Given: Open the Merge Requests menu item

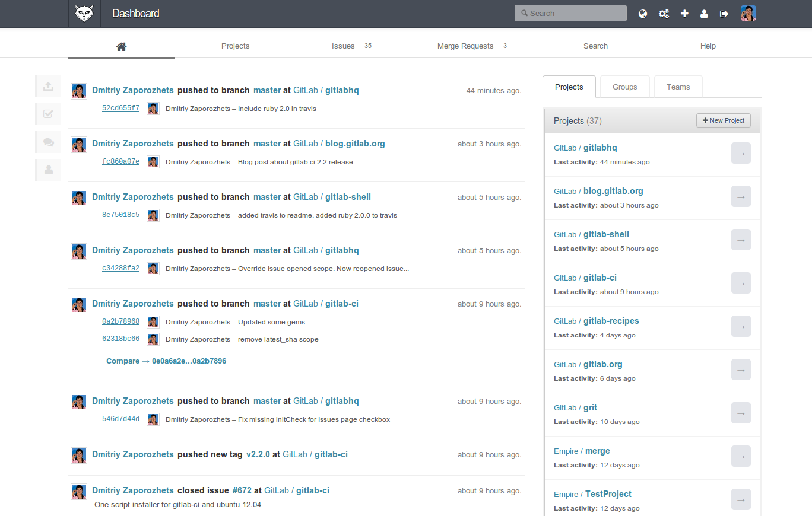Looking at the screenshot, I should [465, 46].
